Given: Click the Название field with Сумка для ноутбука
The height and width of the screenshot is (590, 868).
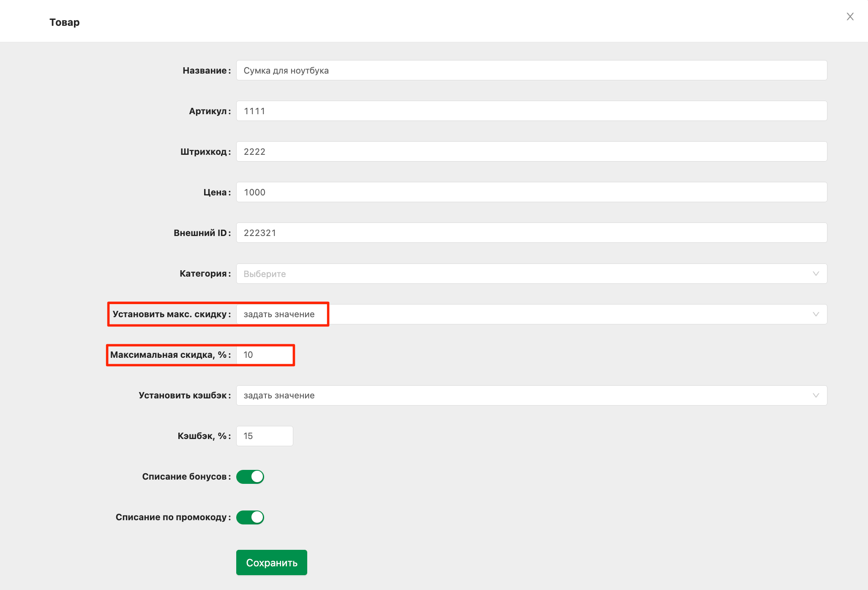Looking at the screenshot, I should pyautogui.click(x=531, y=71).
